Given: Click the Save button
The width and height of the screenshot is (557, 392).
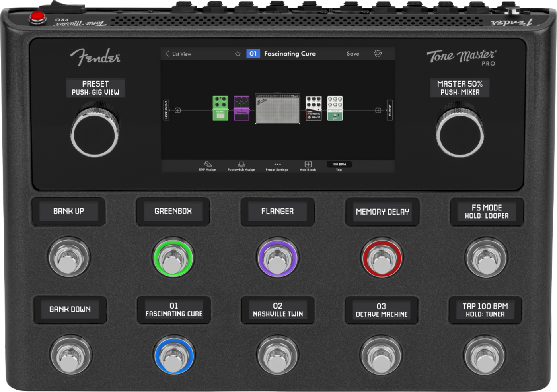Looking at the screenshot, I should tap(353, 54).
